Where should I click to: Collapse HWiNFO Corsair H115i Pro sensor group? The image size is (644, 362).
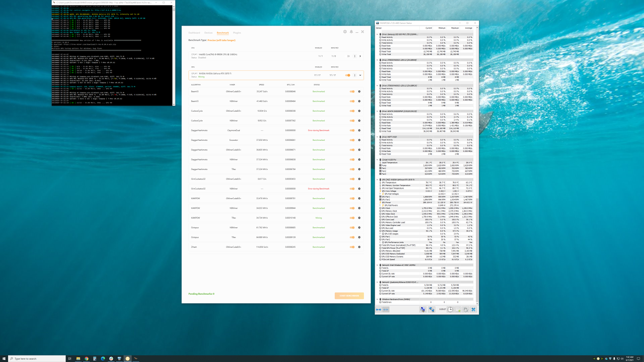tap(378, 159)
